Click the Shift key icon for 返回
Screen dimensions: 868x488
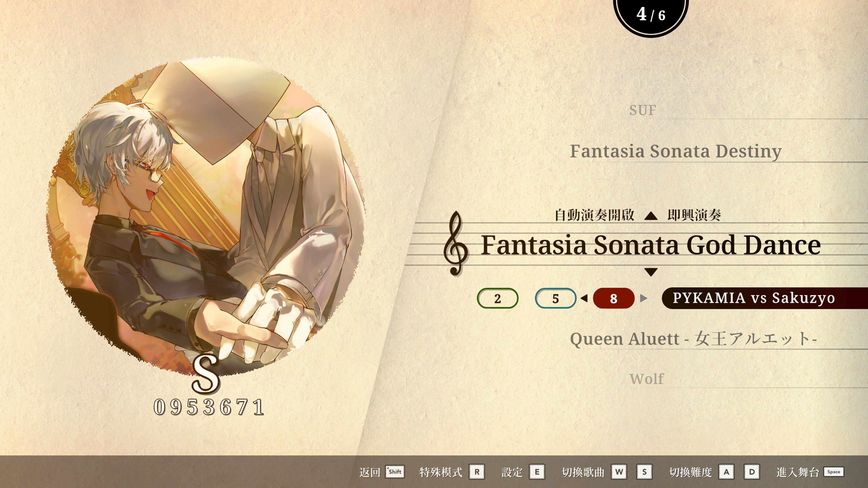[x=395, y=472]
